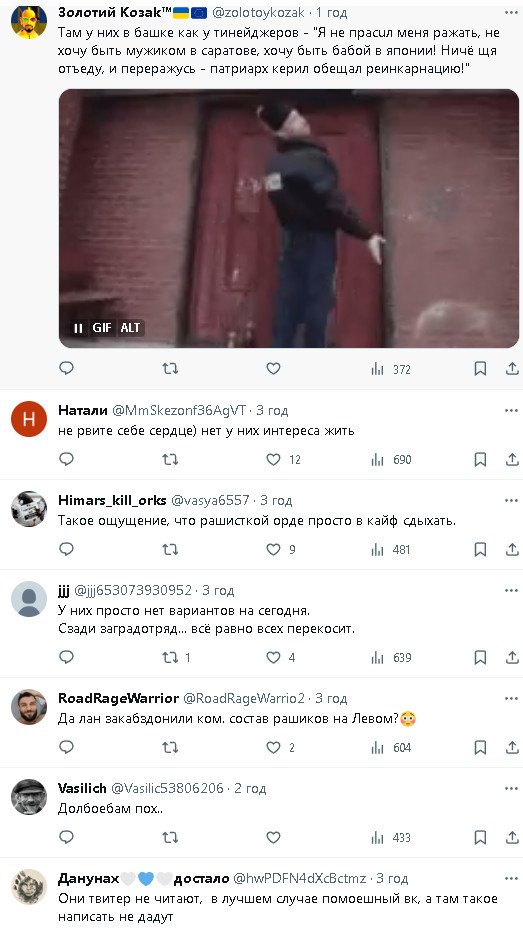Bookmark RoadRageWarrior's reply
Screen dimensions: 523x931
(x=480, y=747)
